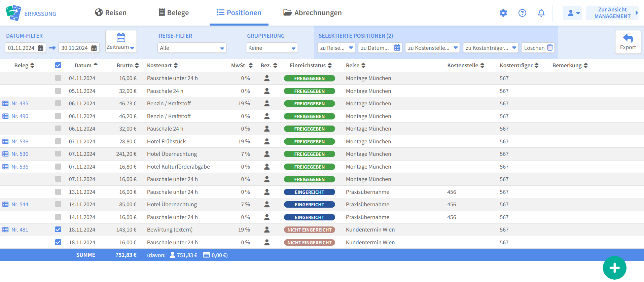The width and height of the screenshot is (644, 282).
Task: Open calendar icon next to 01.11.2024
Action: point(40,48)
